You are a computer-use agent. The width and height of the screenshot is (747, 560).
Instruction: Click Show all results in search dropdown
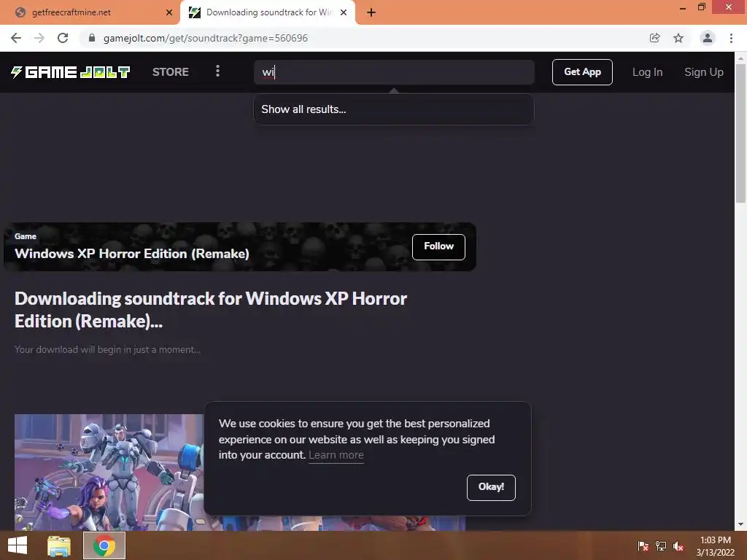[x=393, y=109]
